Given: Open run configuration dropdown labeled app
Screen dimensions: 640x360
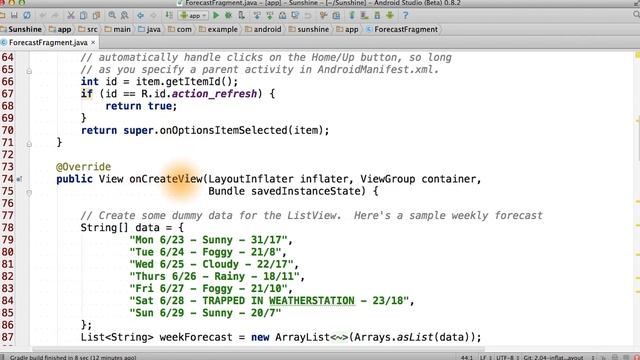Looking at the screenshot, I should [193, 16].
